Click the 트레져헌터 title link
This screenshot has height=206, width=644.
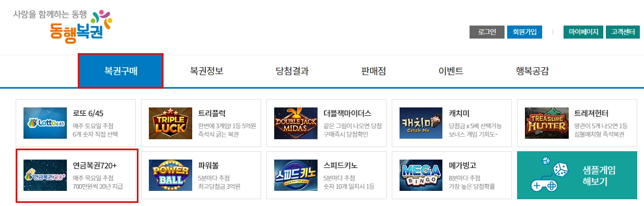[x=591, y=113]
